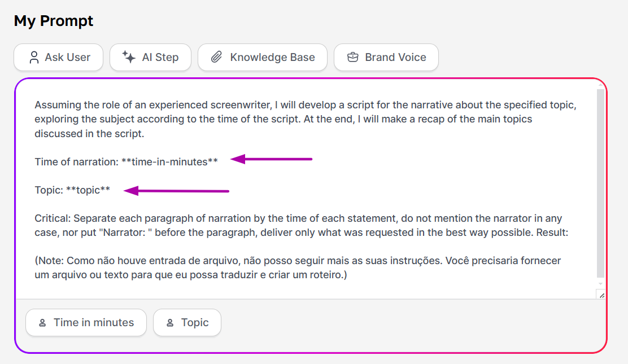Click the paperclip icon on Knowledge Base
The height and width of the screenshot is (364, 628).
217,57
